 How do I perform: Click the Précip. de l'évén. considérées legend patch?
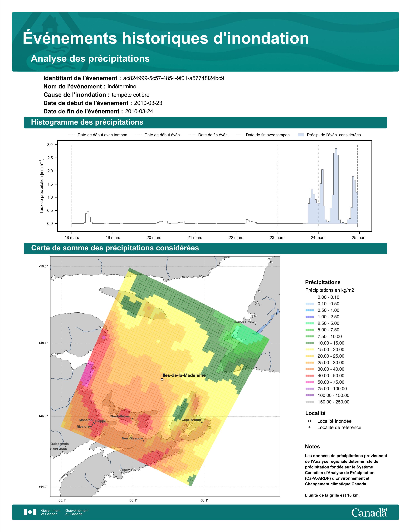click(301, 135)
